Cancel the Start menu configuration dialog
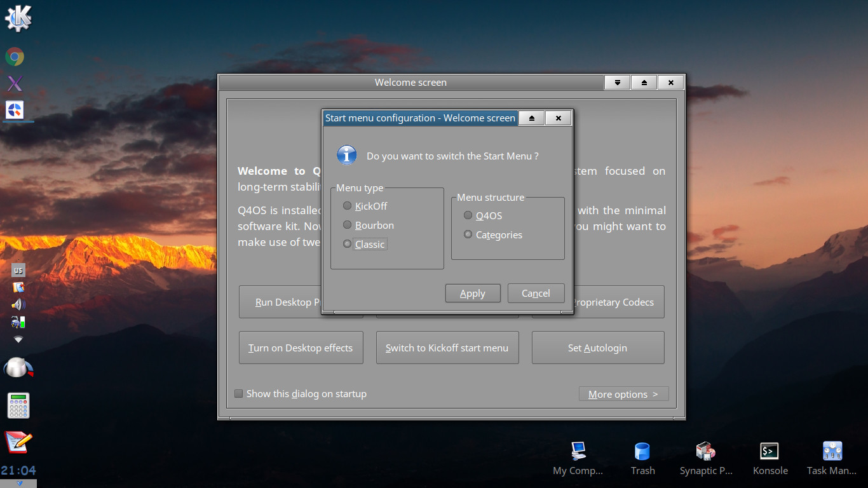 536,293
